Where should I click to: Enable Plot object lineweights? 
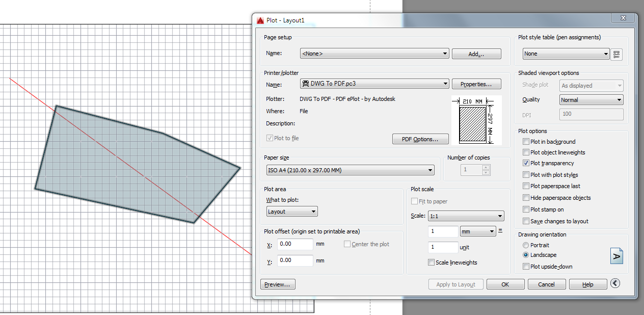tap(526, 152)
